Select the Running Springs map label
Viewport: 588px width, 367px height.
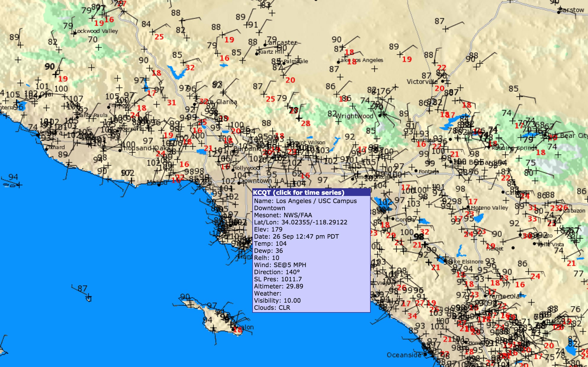coord(514,148)
